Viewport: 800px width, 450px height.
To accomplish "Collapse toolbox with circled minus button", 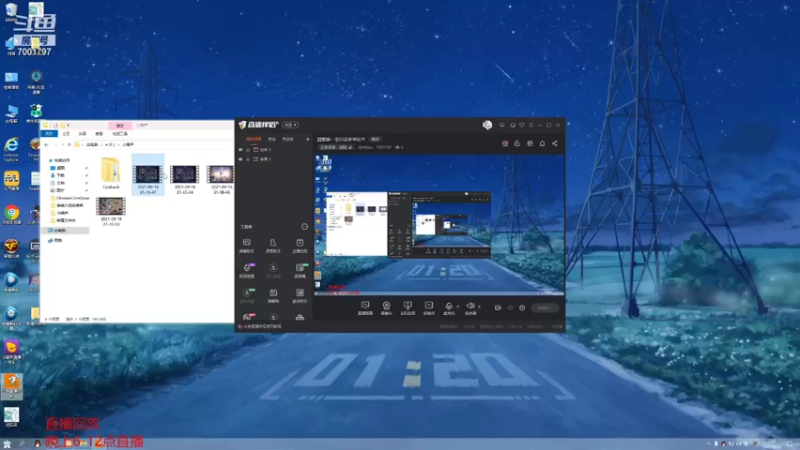I will [x=305, y=227].
